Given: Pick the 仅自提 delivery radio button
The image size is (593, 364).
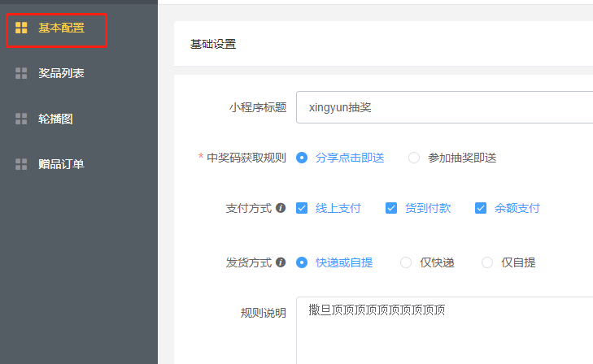Looking at the screenshot, I should tap(487, 262).
